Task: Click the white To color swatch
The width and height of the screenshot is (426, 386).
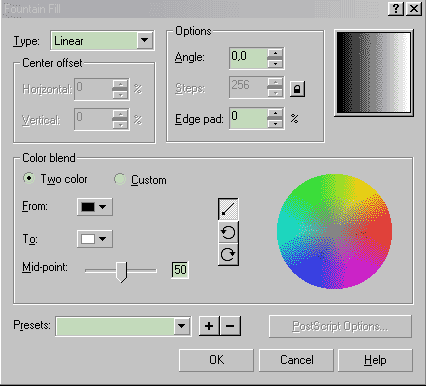Action: point(88,239)
